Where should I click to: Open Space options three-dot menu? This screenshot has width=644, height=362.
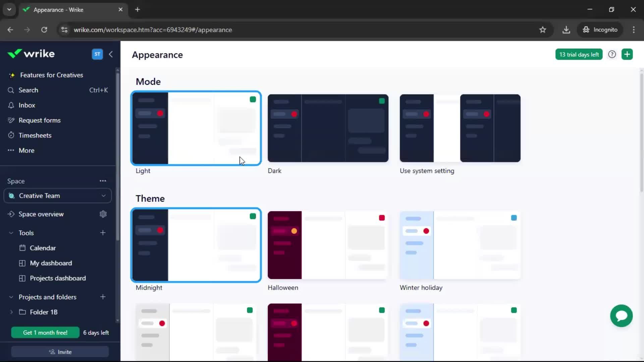[103, 181]
